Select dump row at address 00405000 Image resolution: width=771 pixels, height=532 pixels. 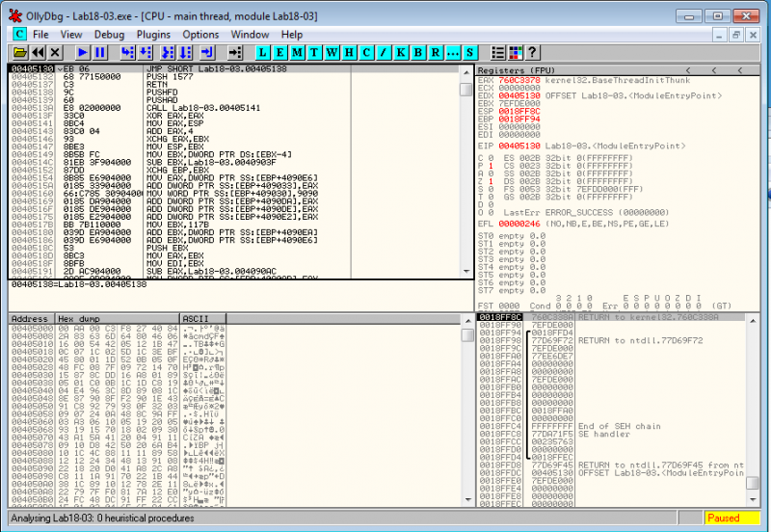click(233, 328)
